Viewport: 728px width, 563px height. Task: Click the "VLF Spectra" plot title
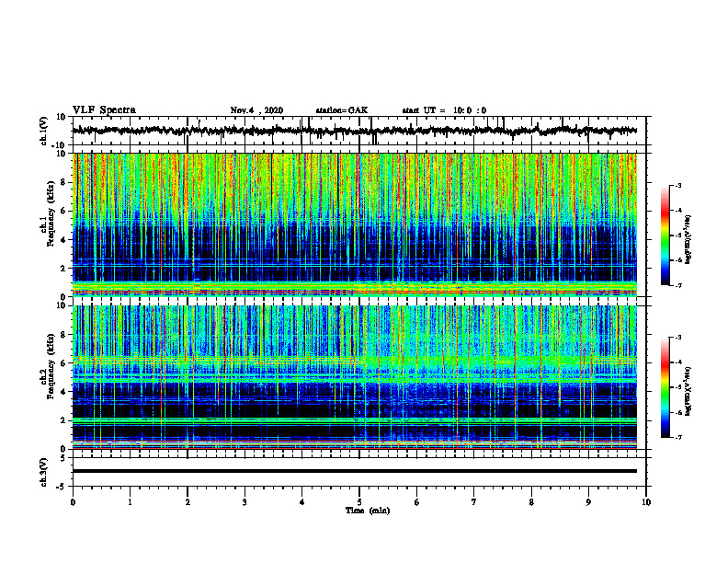point(104,110)
